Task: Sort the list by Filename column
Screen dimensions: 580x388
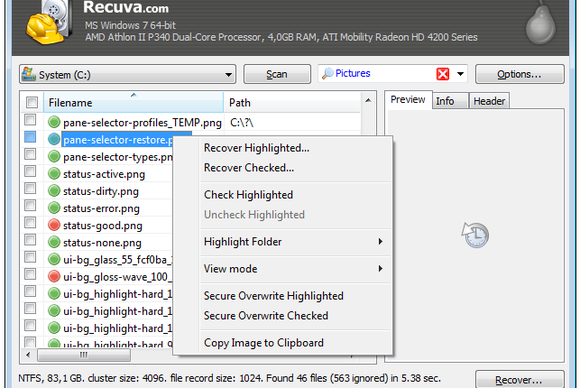Action: (134, 102)
